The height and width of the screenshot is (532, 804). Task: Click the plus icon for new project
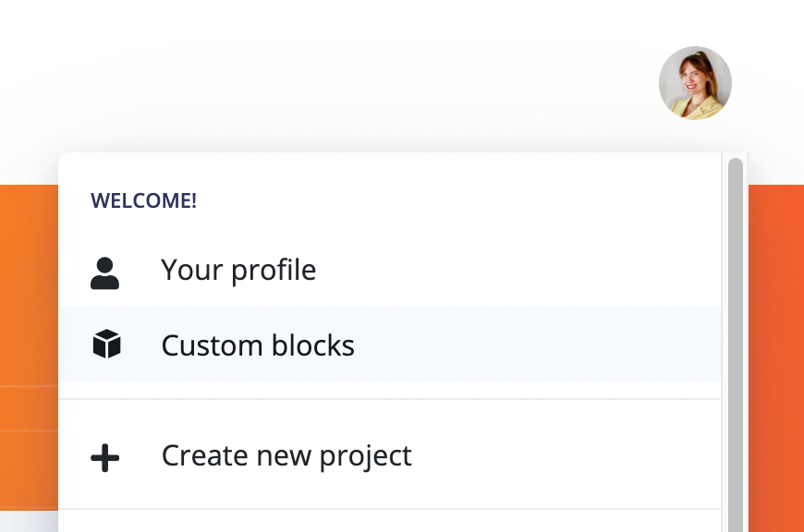click(x=105, y=456)
